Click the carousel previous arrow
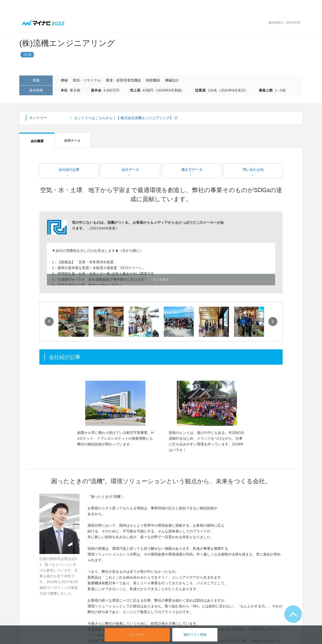Viewport: 322px width, 644px height. coord(49,321)
